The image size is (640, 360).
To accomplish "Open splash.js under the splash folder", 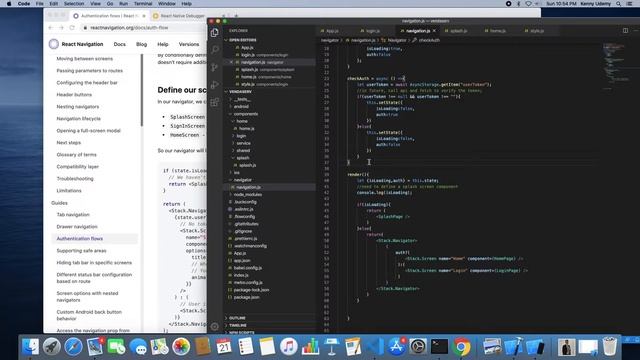I will pyautogui.click(x=248, y=165).
